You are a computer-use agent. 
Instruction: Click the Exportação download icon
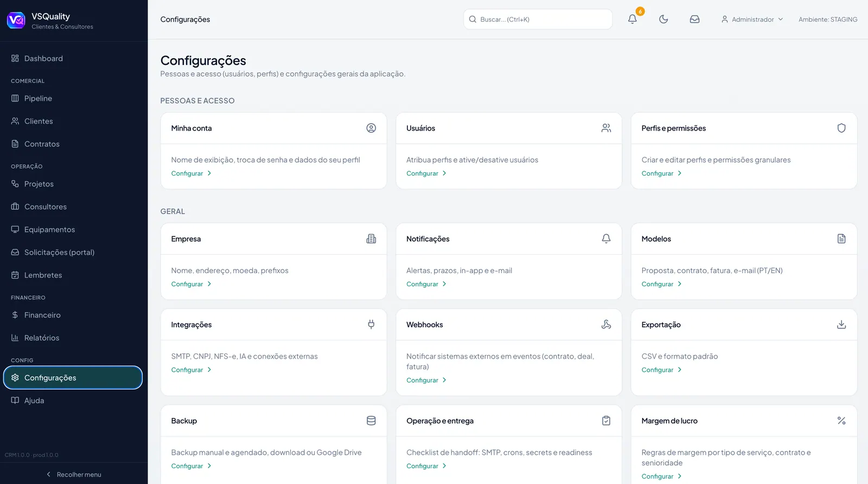(841, 324)
